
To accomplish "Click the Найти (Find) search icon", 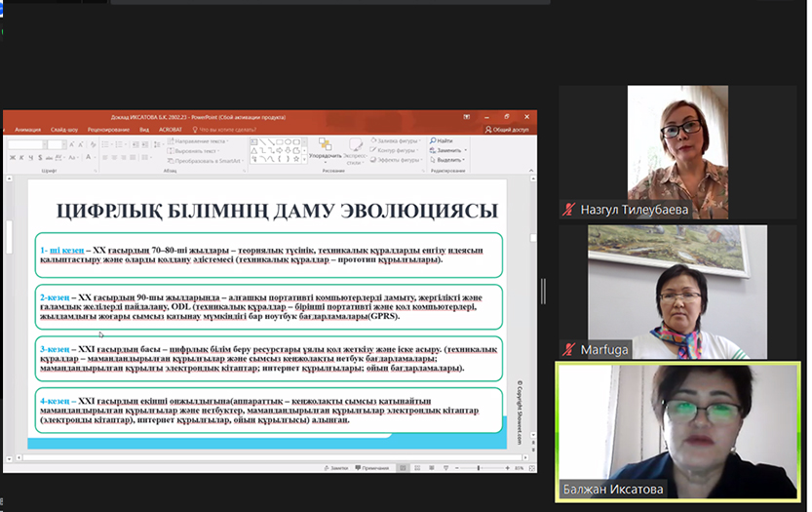I will pyautogui.click(x=433, y=141).
